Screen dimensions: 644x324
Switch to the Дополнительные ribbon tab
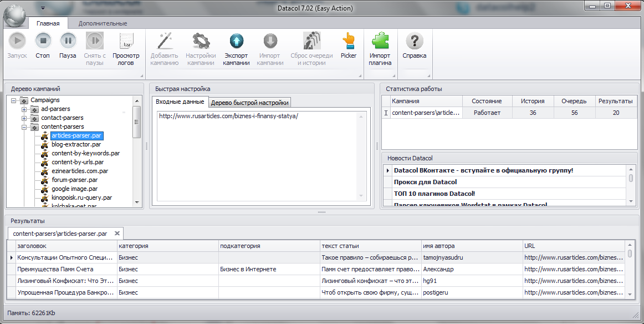pyautogui.click(x=103, y=23)
